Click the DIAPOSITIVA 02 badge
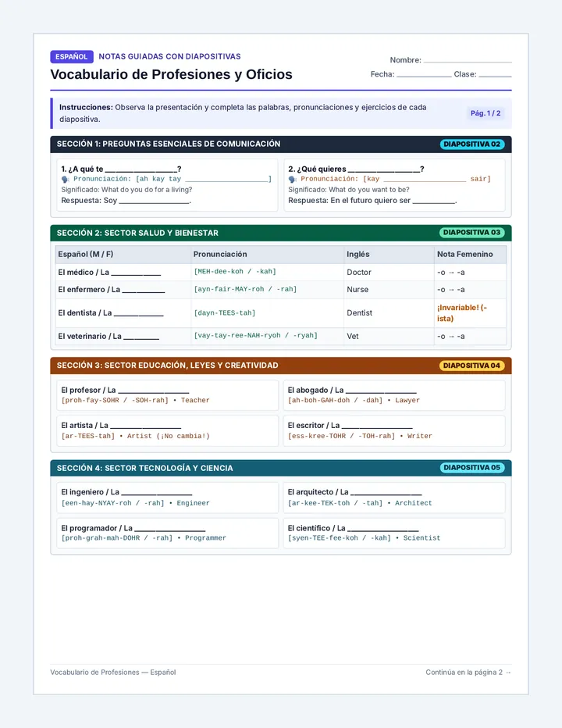 click(x=471, y=145)
